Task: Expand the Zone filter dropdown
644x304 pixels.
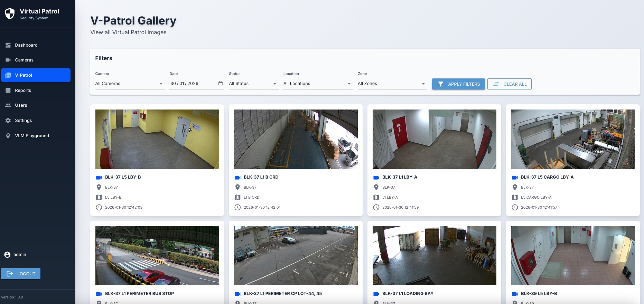Action: point(392,84)
